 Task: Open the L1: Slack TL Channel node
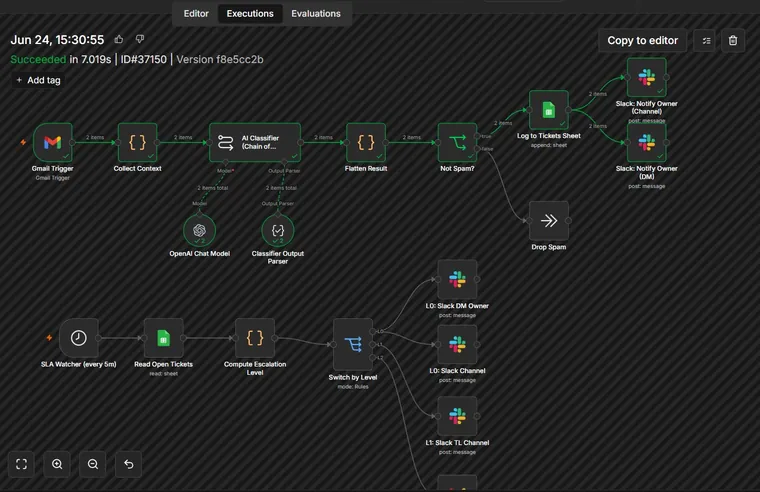[x=457, y=416]
